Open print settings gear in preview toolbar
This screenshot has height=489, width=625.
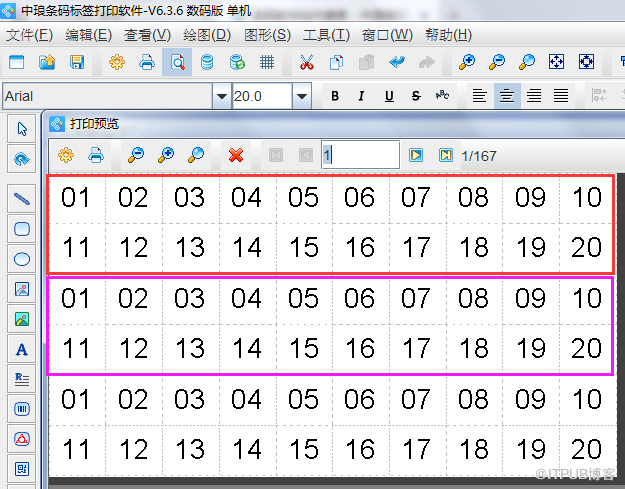click(66, 155)
